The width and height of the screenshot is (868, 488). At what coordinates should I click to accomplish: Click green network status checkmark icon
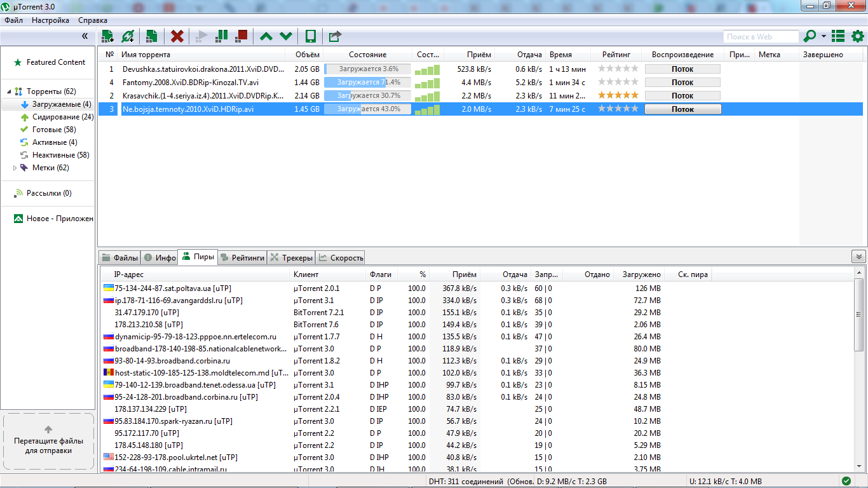846,481
